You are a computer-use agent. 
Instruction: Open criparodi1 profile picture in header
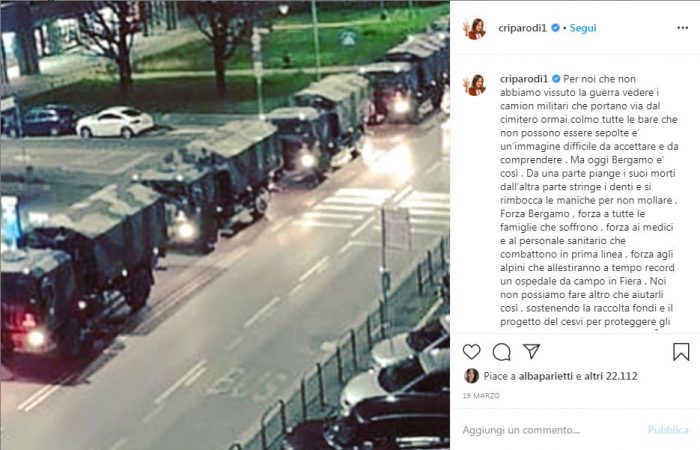475,28
